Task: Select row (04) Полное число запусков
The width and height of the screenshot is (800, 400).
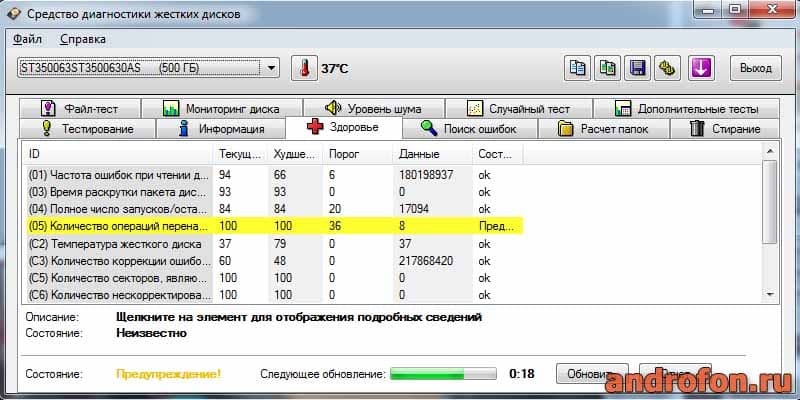Action: click(x=273, y=209)
